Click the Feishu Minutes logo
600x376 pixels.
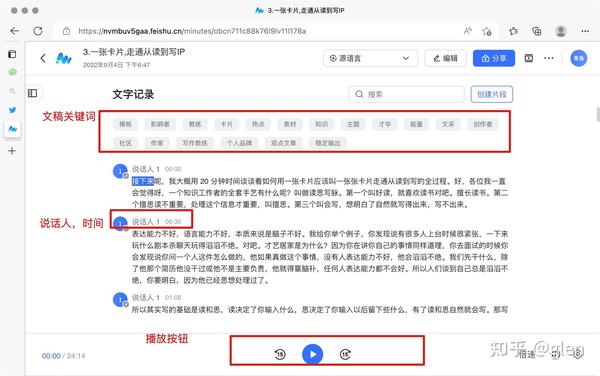tap(64, 58)
